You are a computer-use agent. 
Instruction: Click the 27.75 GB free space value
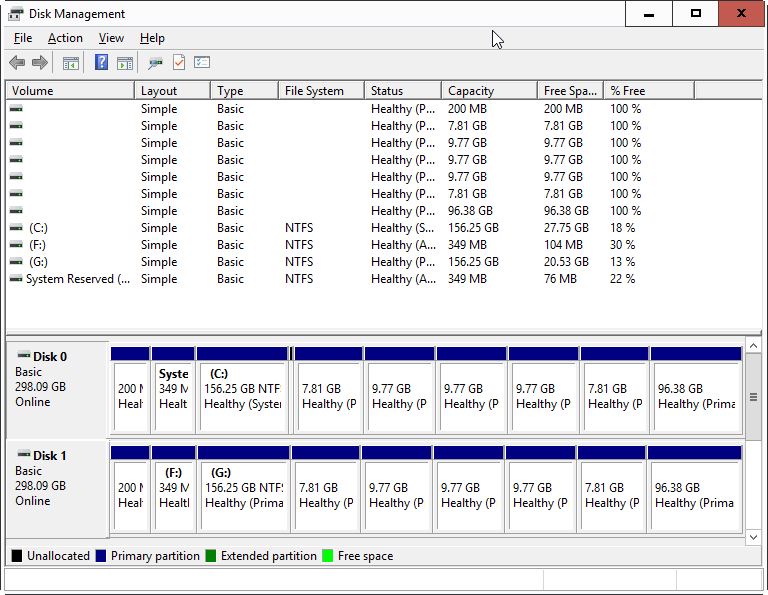pos(566,228)
